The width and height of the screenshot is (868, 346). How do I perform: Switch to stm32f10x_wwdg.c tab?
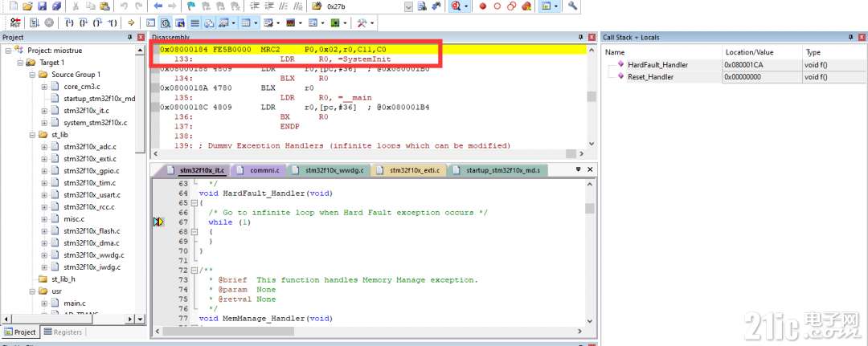330,170
